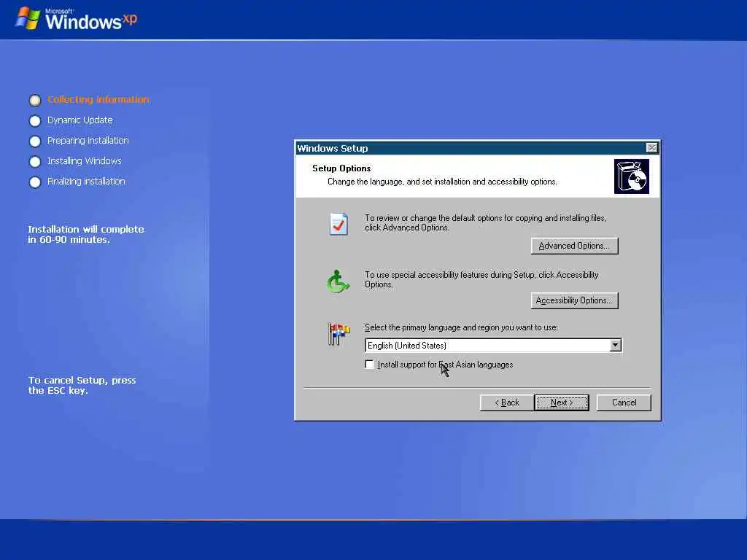Click the 'Installing Windows' label

tap(85, 161)
